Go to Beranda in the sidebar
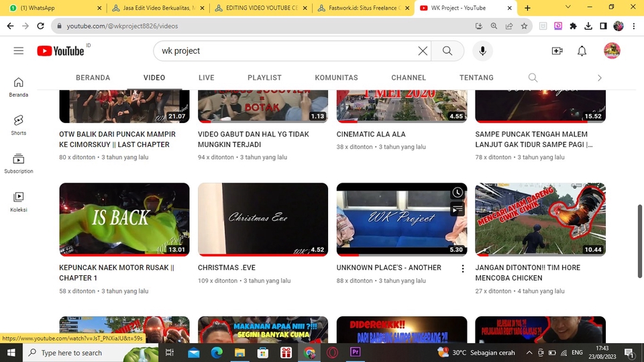 [19, 87]
